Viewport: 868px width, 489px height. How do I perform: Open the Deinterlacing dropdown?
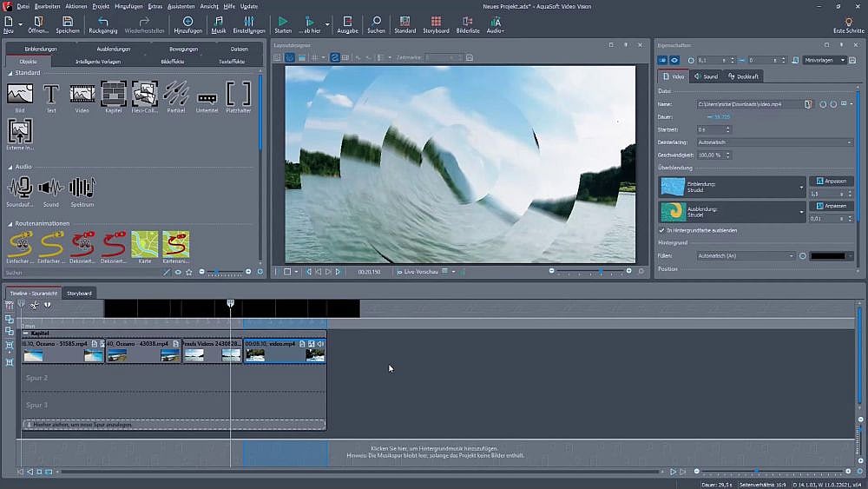tap(774, 142)
